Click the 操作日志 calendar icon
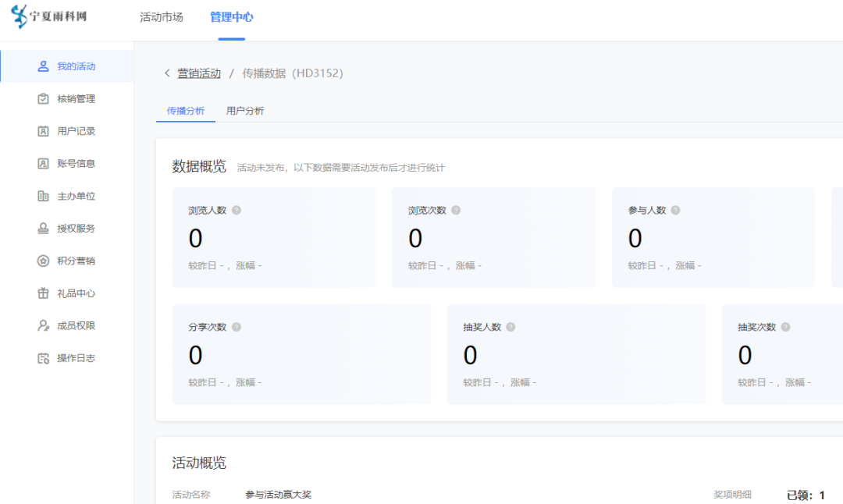 (x=43, y=358)
